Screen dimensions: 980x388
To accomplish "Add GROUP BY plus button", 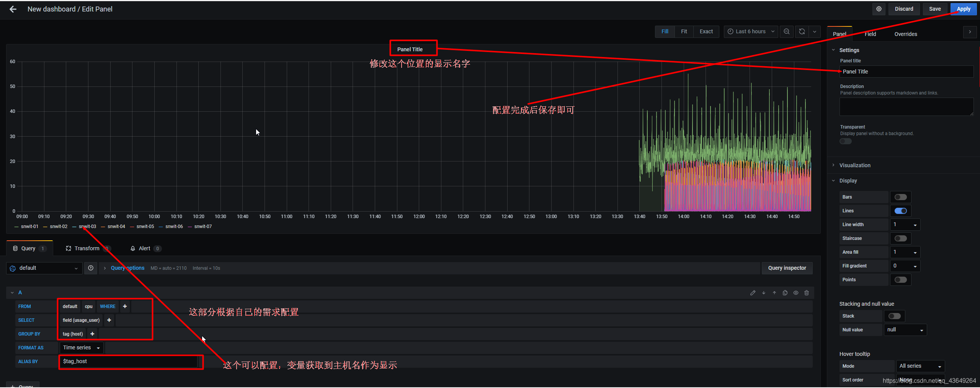I will 92,334.
